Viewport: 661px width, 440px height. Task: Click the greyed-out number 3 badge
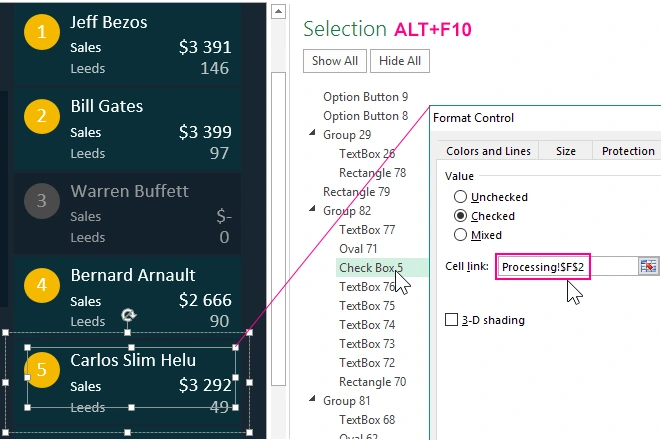pyautogui.click(x=41, y=201)
